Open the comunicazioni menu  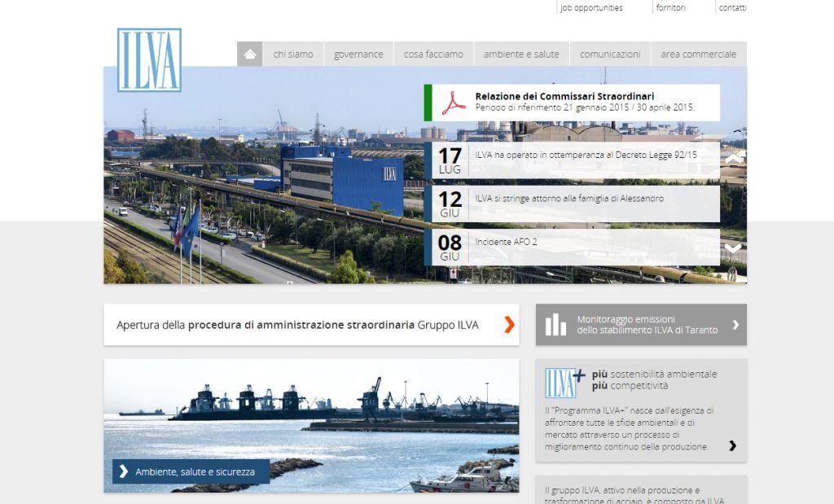tap(610, 55)
